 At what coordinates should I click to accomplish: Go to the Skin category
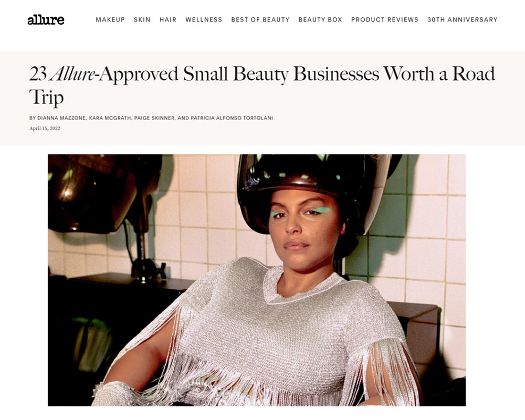click(x=142, y=20)
